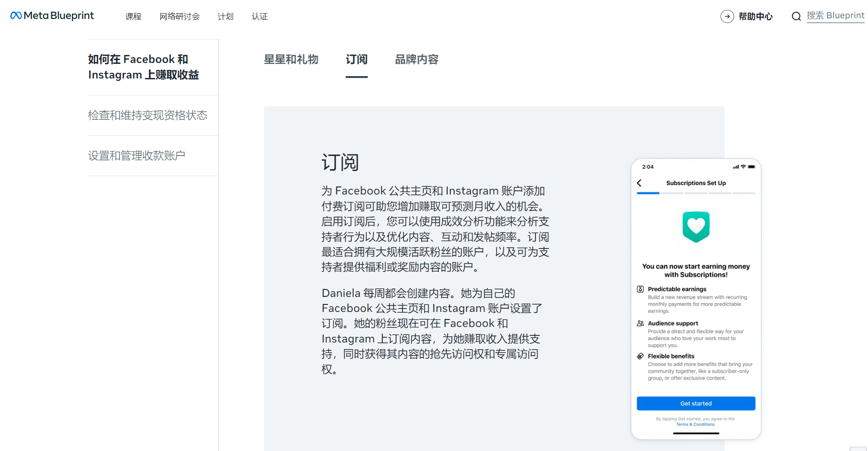
Task: Select 检查和维持变现资格状态 in the sidebar
Action: pyautogui.click(x=147, y=115)
